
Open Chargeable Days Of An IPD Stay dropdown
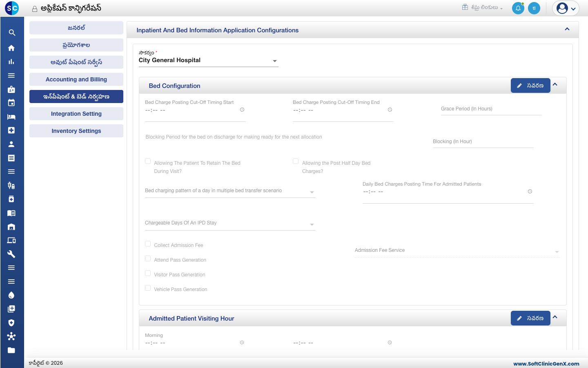[x=230, y=223]
